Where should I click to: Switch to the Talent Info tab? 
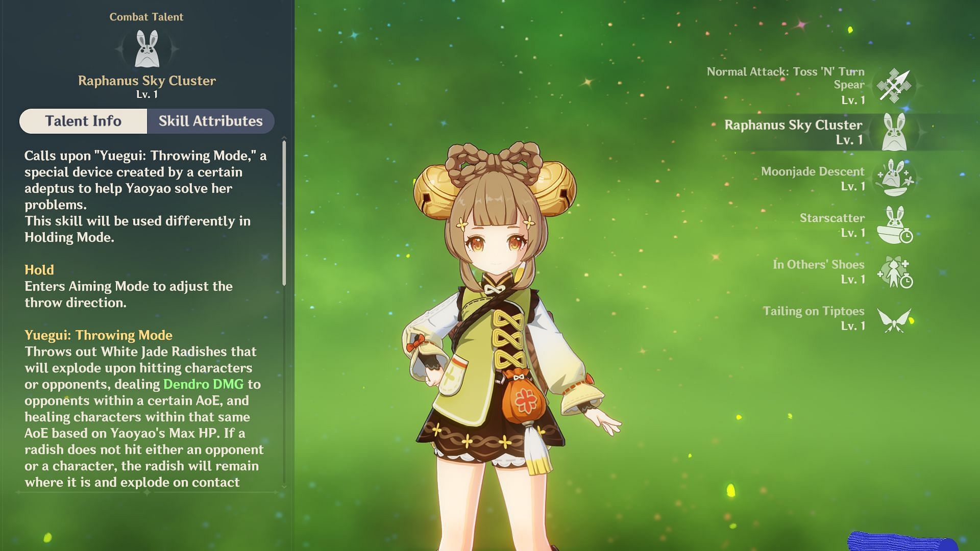click(x=83, y=121)
